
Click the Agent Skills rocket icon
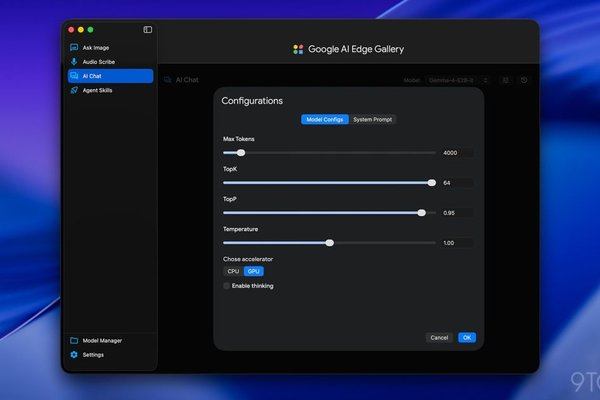[74, 90]
